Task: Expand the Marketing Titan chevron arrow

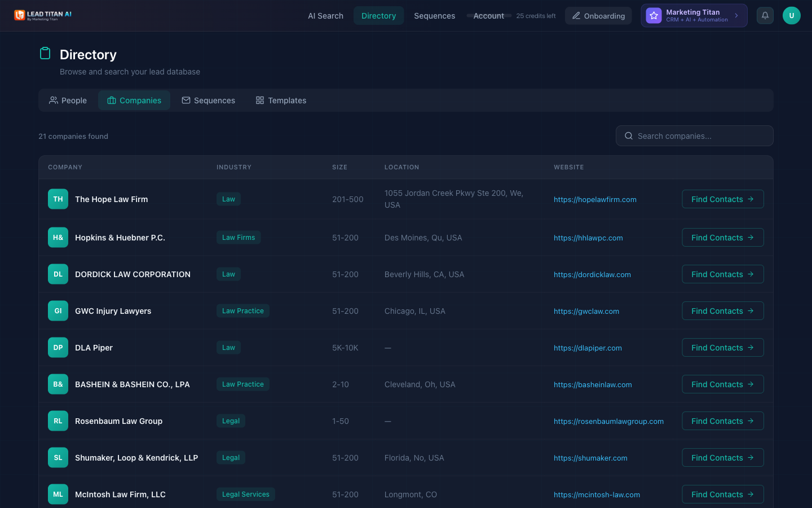Action: point(736,15)
